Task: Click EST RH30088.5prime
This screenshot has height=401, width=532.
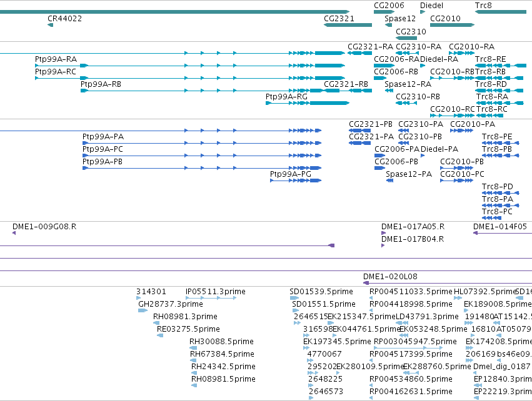Action: point(221,342)
